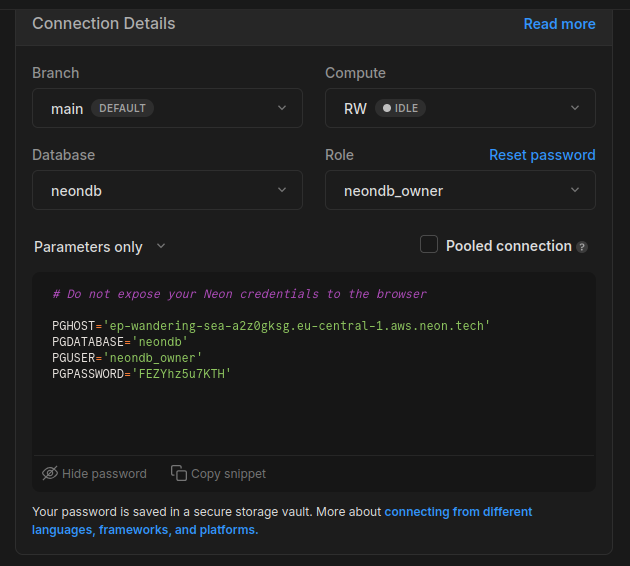Screen dimensions: 630x566
Task: Click the Pooled connection help question-mark icon
Action: pos(582,247)
